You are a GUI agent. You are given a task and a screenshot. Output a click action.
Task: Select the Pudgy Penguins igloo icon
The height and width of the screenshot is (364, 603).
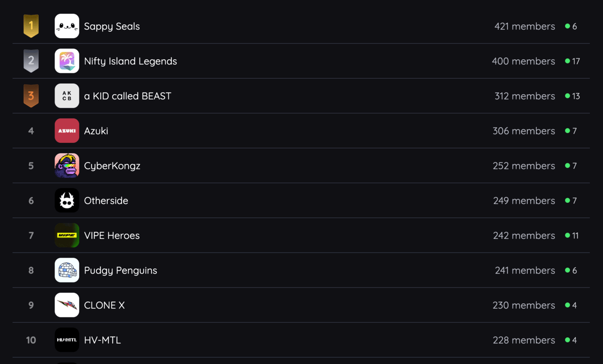(x=67, y=270)
